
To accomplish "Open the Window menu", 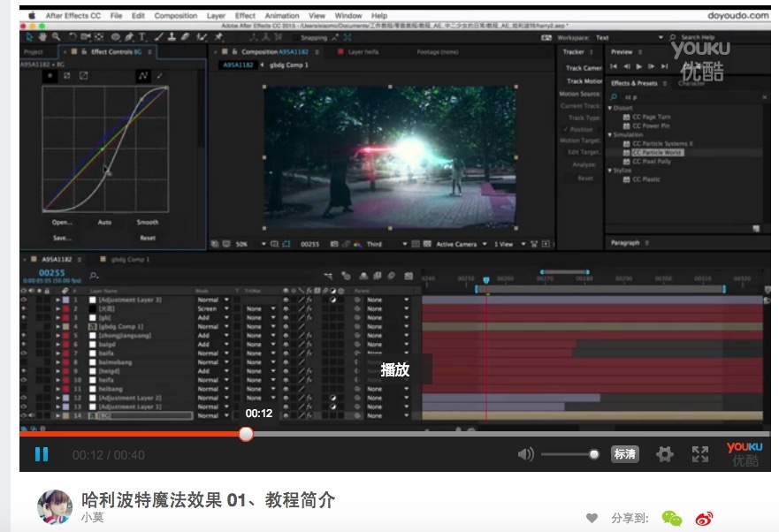I will click(348, 15).
